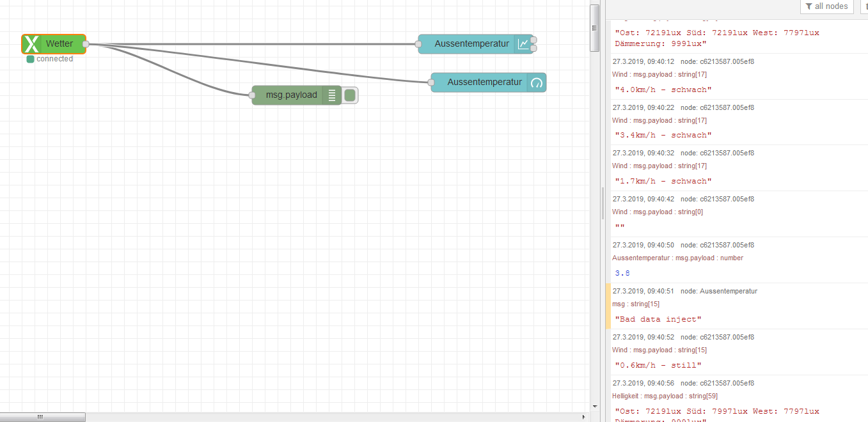The width and height of the screenshot is (868, 422).
Task: Click the node link in the 09:40:12 message
Action: tap(717, 62)
